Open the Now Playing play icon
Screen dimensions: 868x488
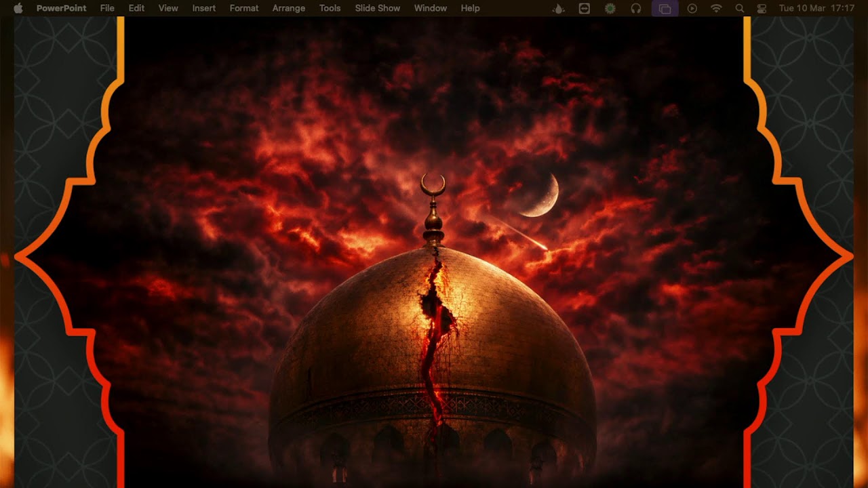click(692, 8)
